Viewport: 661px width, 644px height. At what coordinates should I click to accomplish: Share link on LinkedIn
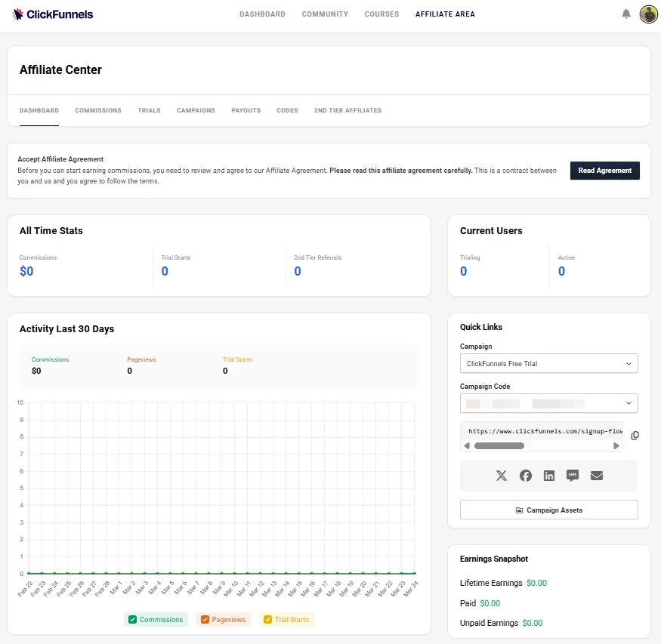click(x=549, y=476)
